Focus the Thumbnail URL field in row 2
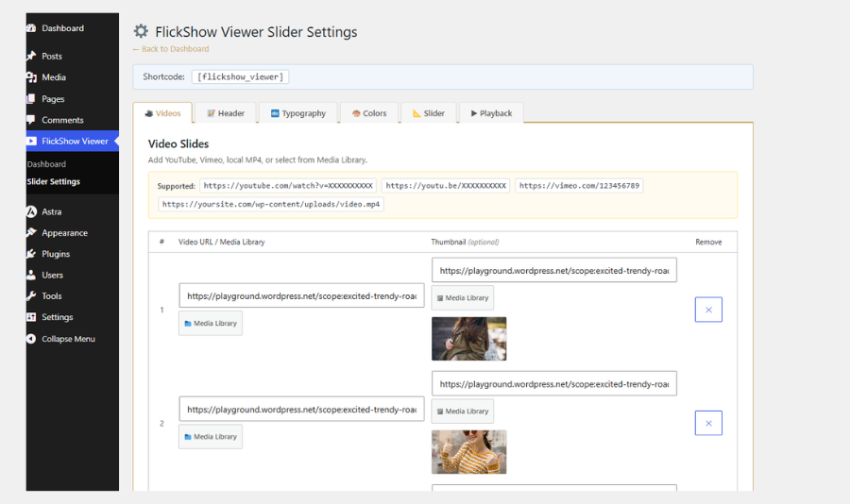This screenshot has width=850, height=504. click(554, 384)
